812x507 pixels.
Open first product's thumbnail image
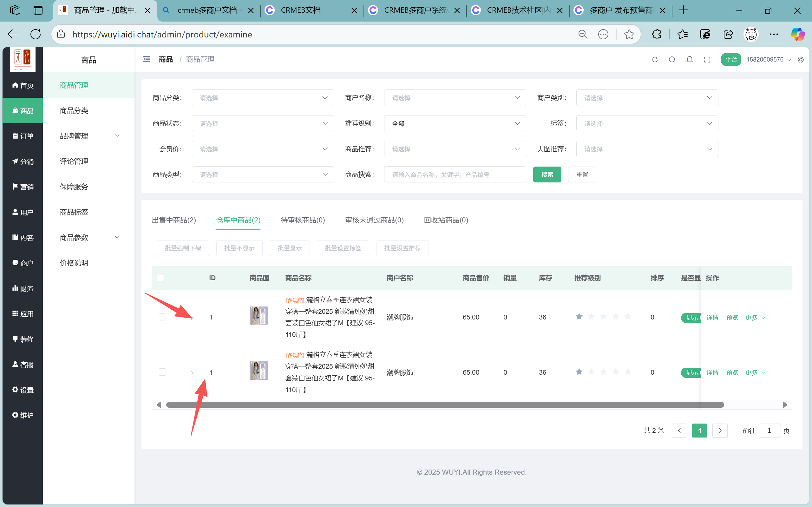(x=259, y=316)
